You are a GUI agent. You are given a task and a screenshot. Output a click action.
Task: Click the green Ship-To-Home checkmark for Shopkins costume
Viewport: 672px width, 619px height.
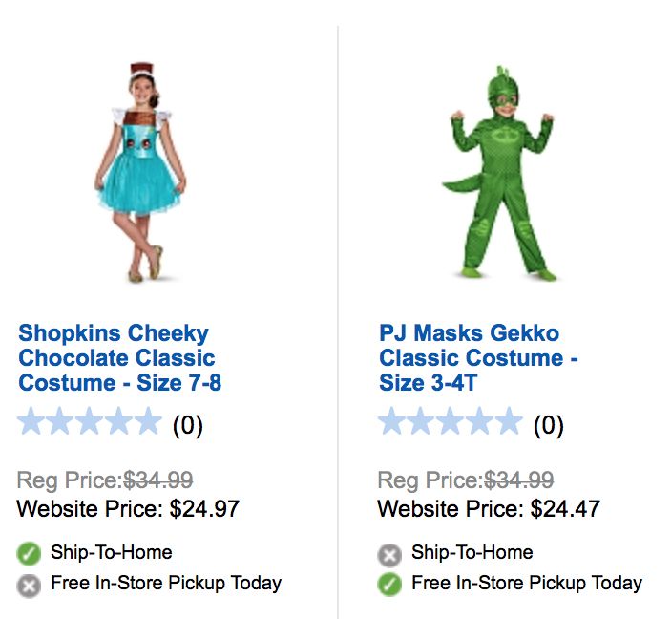30,553
